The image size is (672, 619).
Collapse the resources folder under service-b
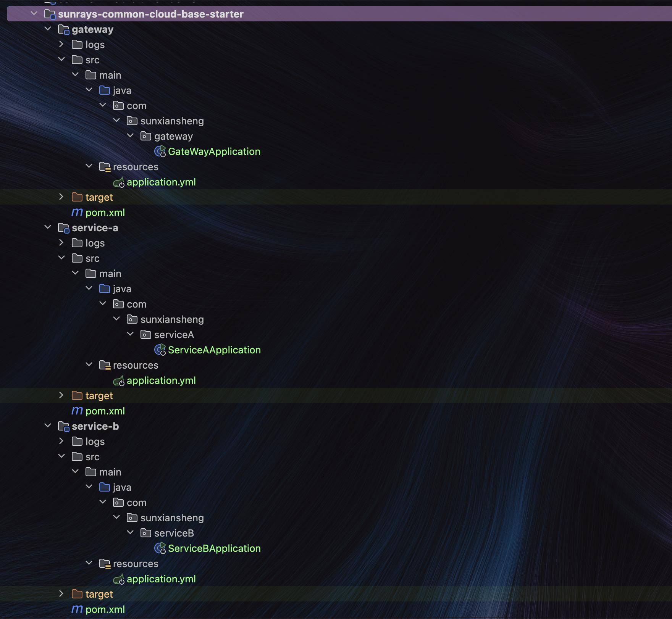(x=89, y=563)
